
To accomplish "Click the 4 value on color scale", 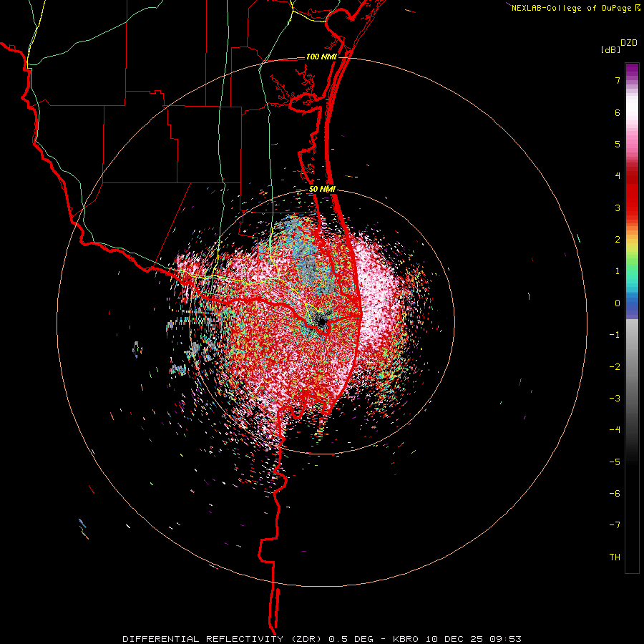I will 618,176.
